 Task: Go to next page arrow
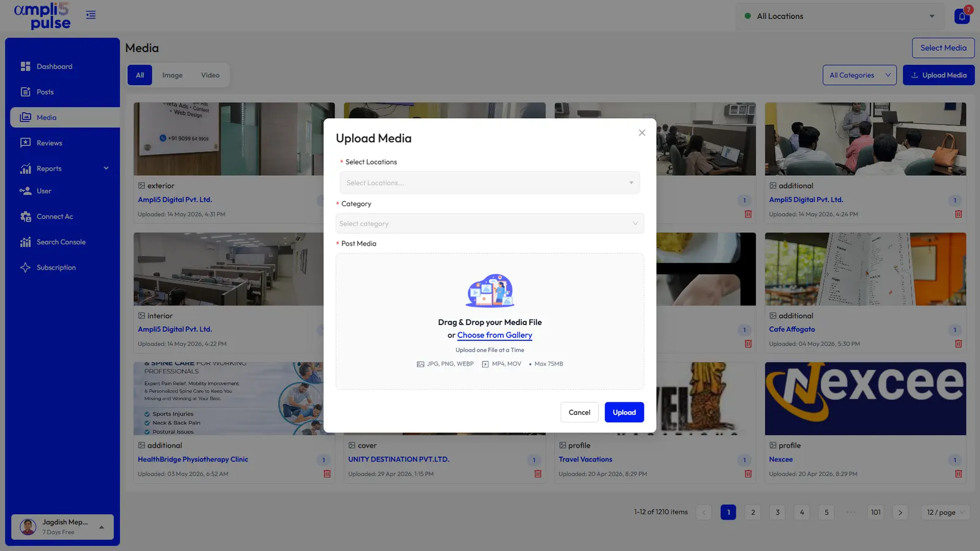[x=900, y=512]
